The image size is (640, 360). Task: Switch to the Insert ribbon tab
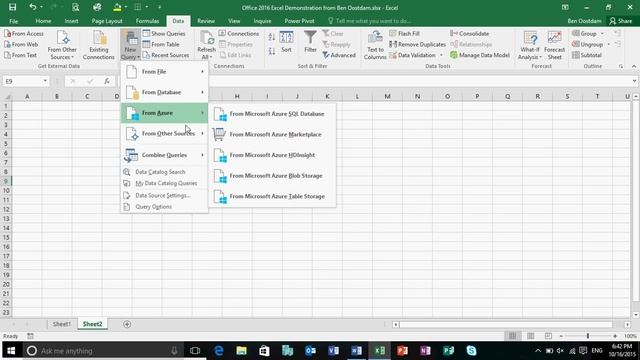71,21
